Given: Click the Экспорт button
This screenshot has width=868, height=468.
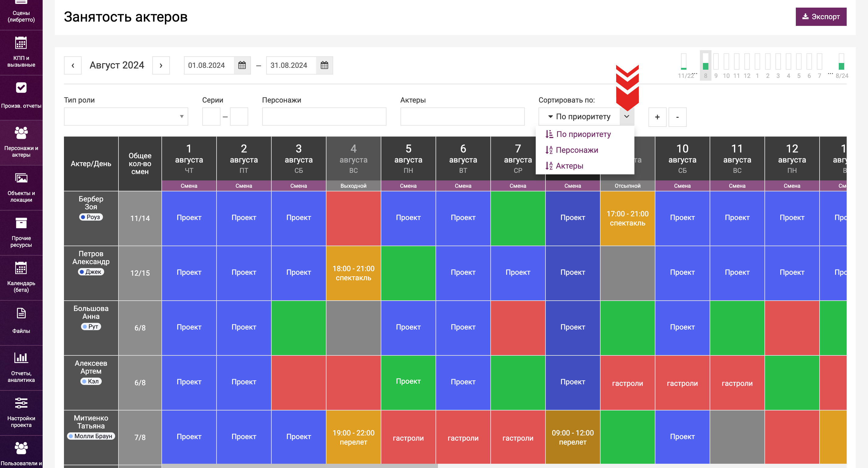Looking at the screenshot, I should coord(821,17).
